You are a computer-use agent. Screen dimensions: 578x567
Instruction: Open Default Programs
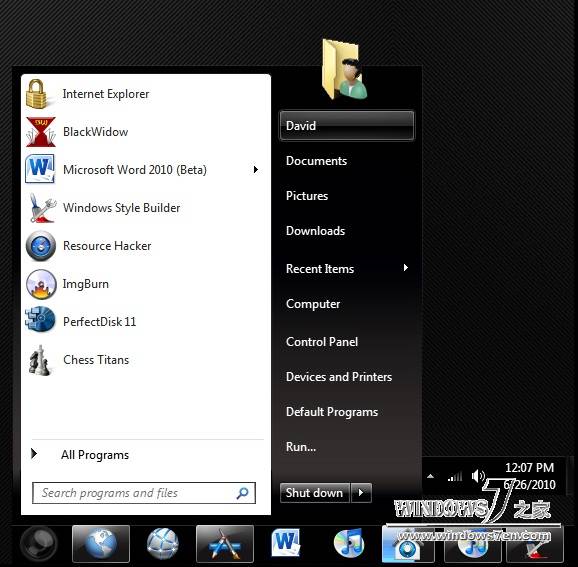point(332,412)
